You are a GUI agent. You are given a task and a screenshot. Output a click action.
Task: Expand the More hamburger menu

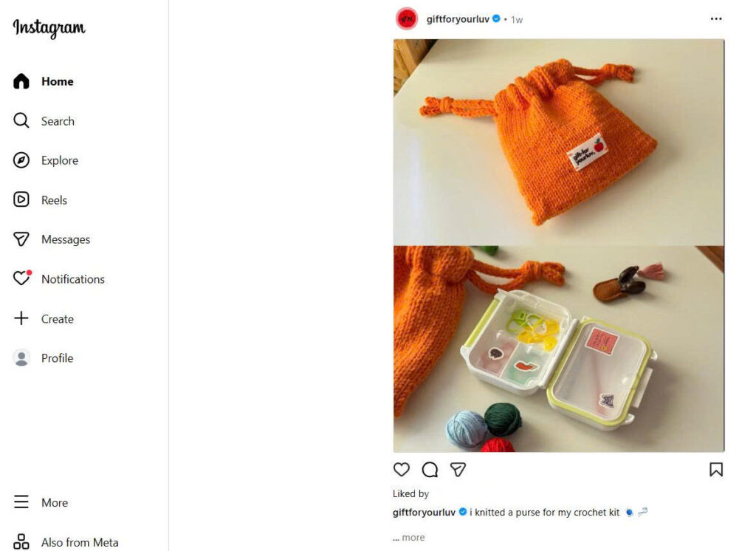point(22,502)
